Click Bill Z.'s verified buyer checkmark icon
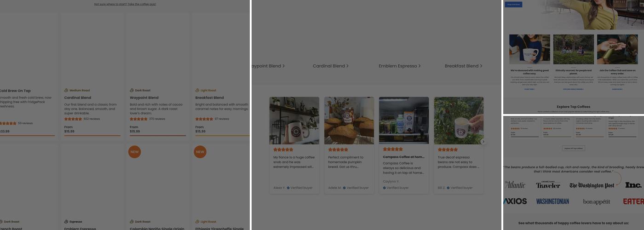The width and height of the screenshot is (644, 230). pyautogui.click(x=448, y=188)
